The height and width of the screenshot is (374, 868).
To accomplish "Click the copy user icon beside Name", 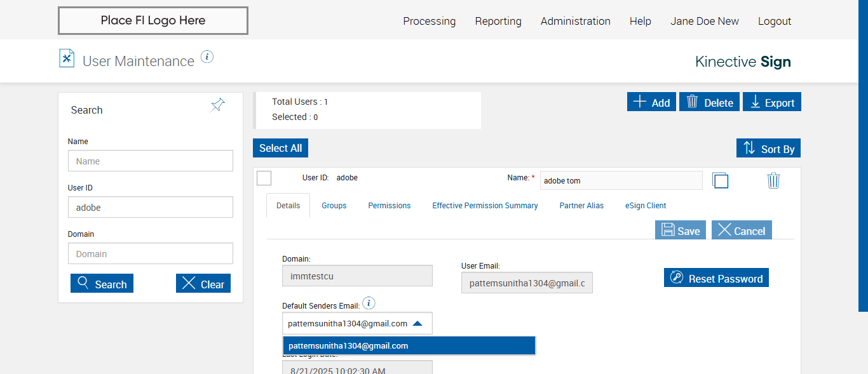I will pyautogui.click(x=720, y=180).
